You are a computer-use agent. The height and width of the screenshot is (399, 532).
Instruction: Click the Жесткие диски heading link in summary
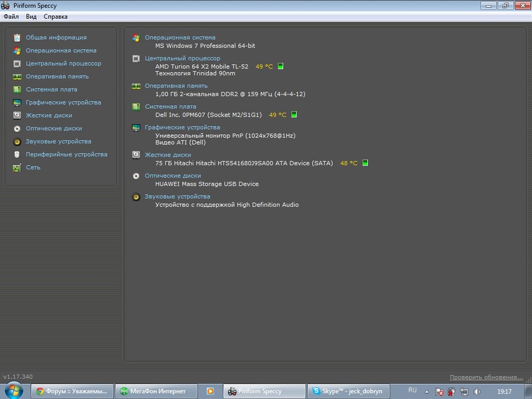tap(168, 155)
